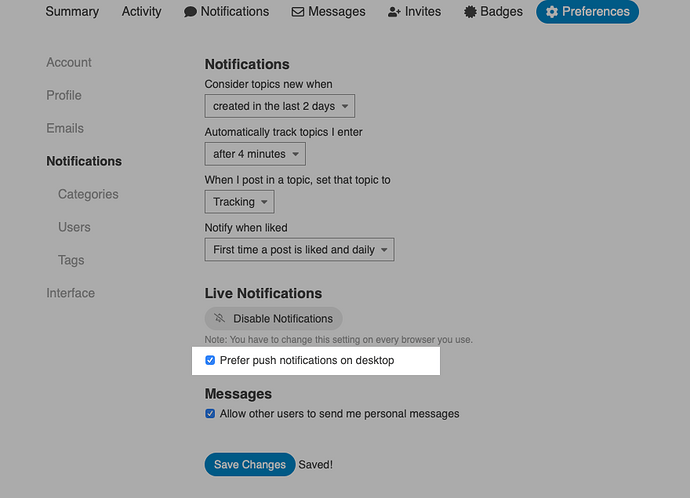690x498 pixels.
Task: Go to the Profile preferences section
Action: pos(64,95)
